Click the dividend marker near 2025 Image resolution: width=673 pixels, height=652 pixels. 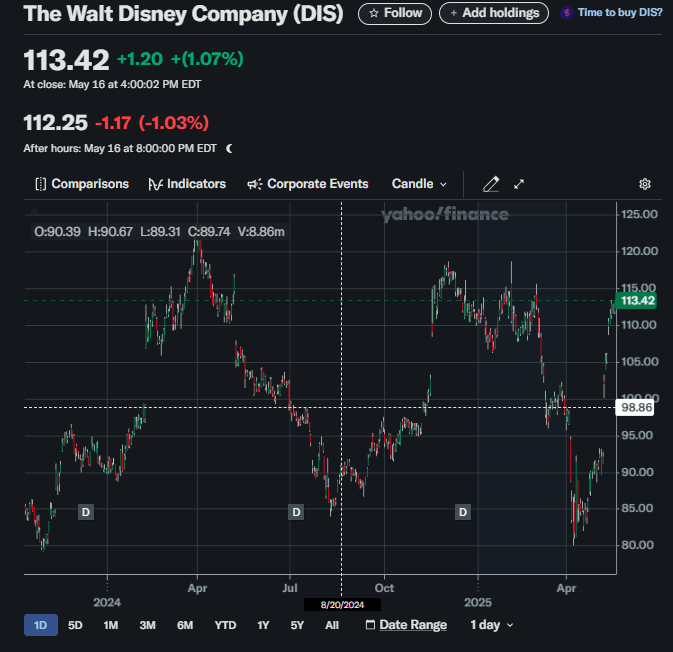[x=463, y=512]
